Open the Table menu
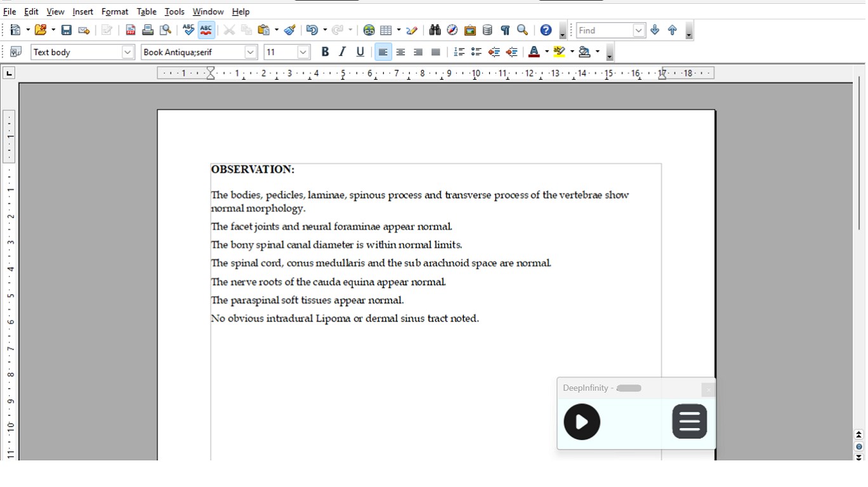The width and height of the screenshot is (868, 487). (x=146, y=11)
